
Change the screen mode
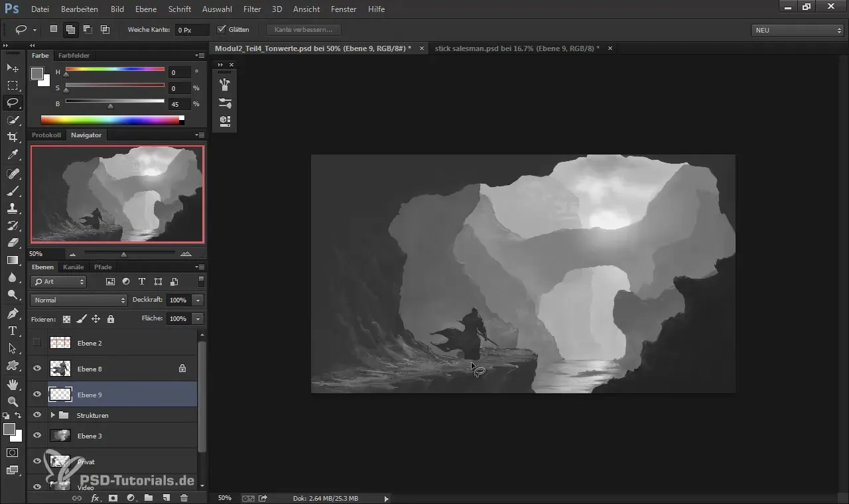click(x=12, y=470)
